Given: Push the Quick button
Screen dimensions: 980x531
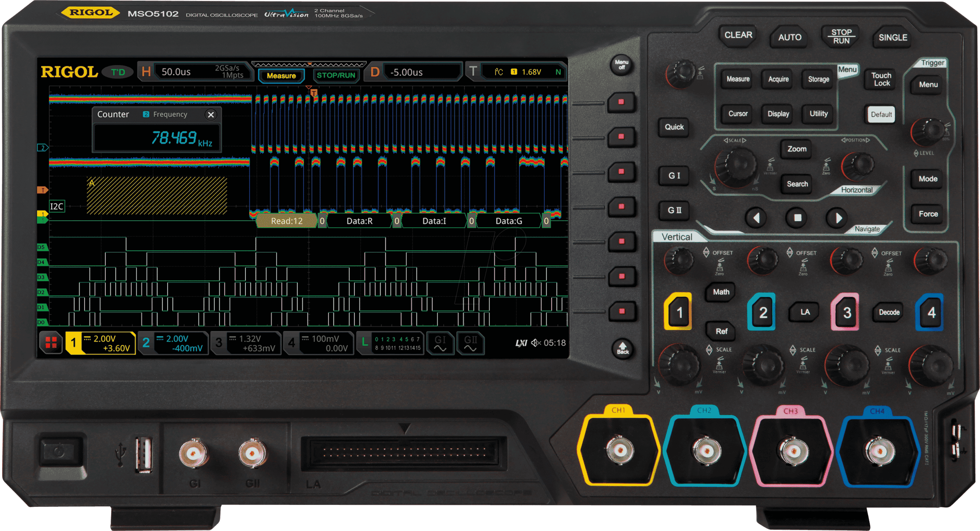Looking at the screenshot, I should (674, 127).
